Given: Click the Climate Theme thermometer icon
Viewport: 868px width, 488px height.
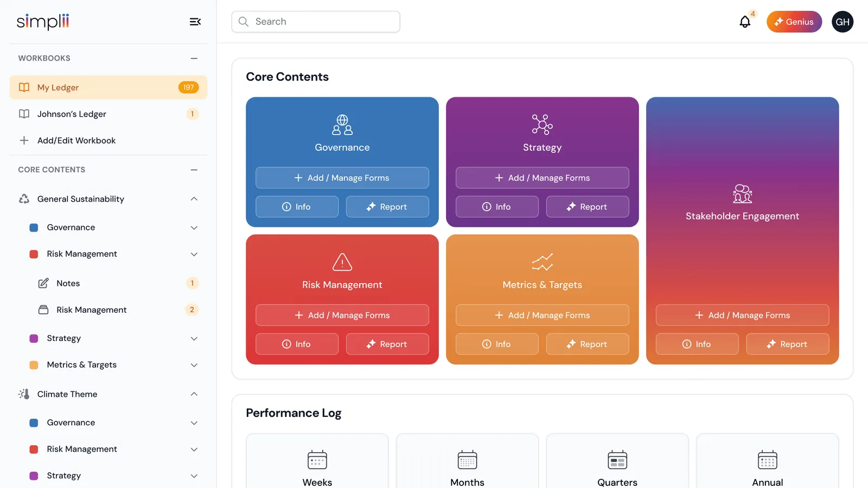Looking at the screenshot, I should [x=24, y=394].
